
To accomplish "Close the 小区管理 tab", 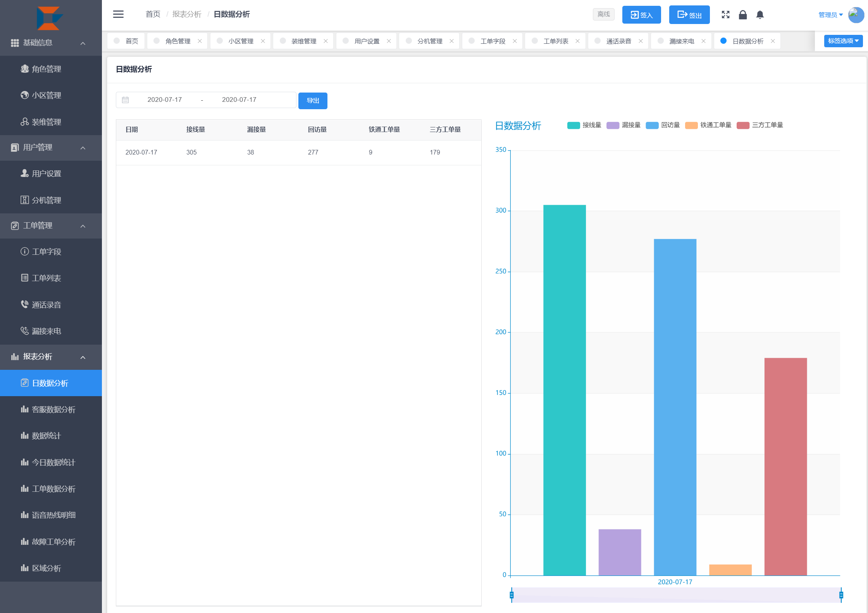I will pyautogui.click(x=263, y=41).
